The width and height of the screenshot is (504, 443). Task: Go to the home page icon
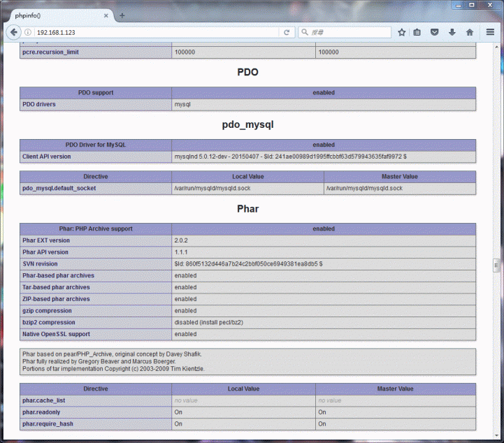click(470, 32)
